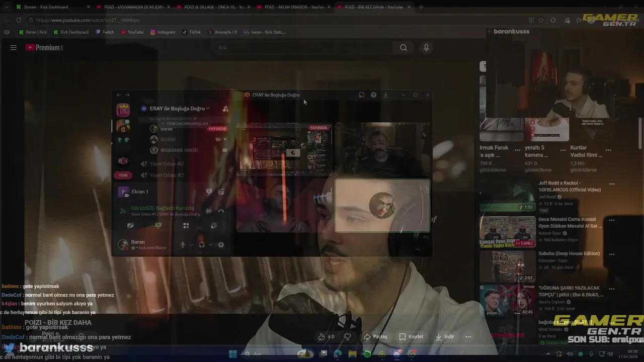The height and width of the screenshot is (362, 644).
Task: Open Discord inbox icon in title bar
Action: [361, 95]
